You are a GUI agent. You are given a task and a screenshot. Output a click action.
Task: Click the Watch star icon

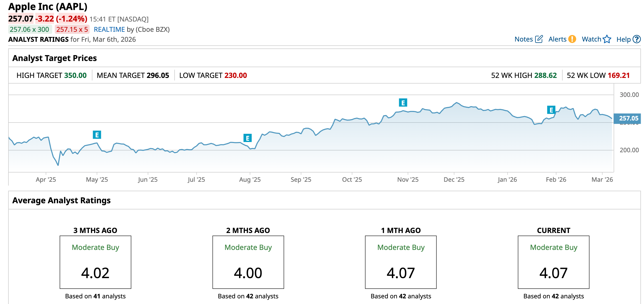pyautogui.click(x=607, y=39)
